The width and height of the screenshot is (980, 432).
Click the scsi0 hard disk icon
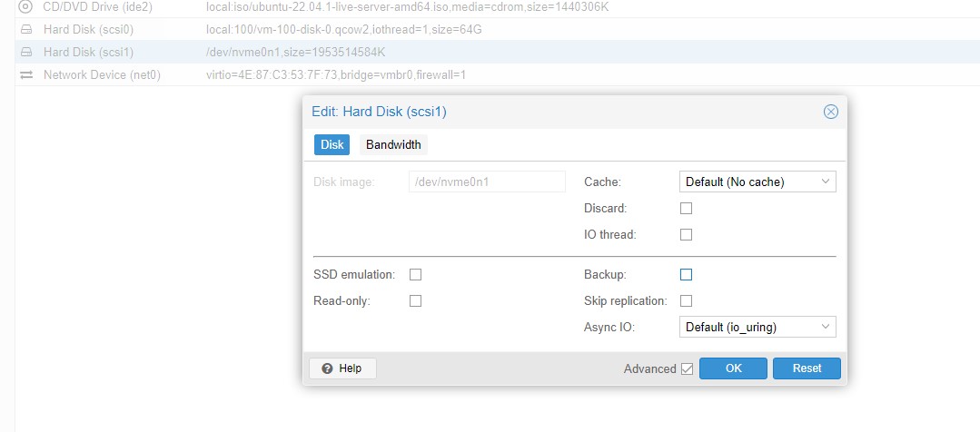[x=25, y=29]
